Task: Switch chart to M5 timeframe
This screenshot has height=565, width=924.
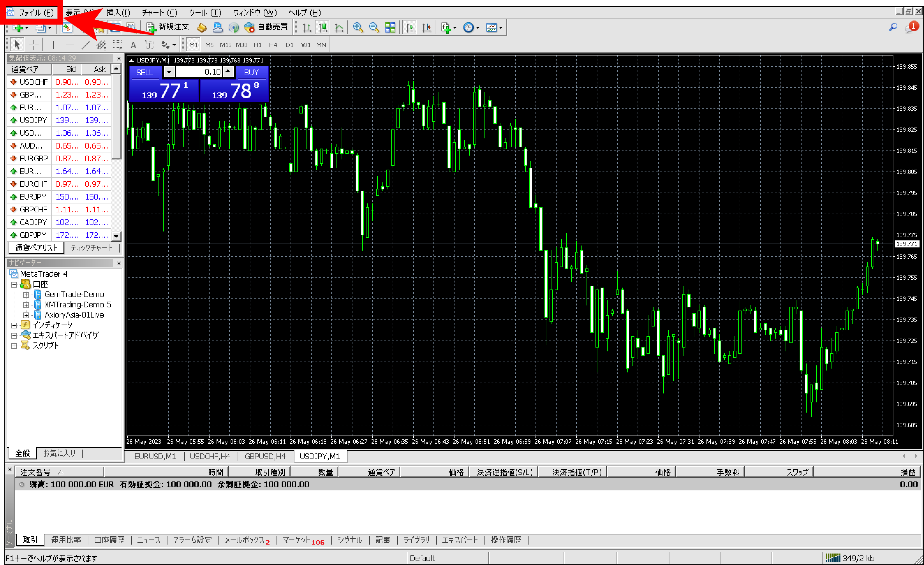Action: (x=209, y=45)
